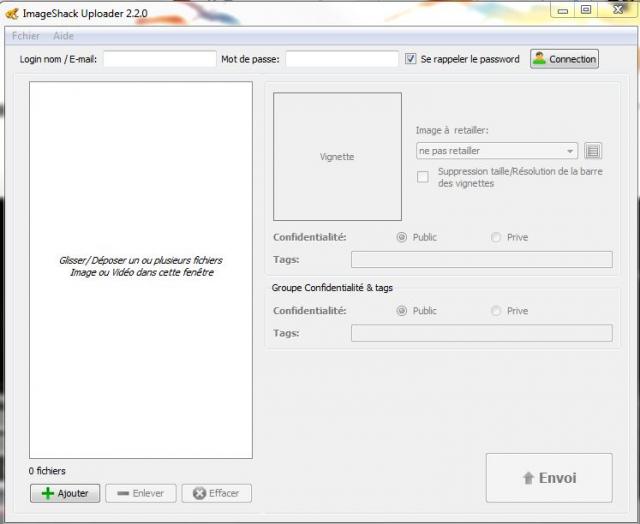
Task: Click the Tags field in Groupe section
Action: (482, 333)
